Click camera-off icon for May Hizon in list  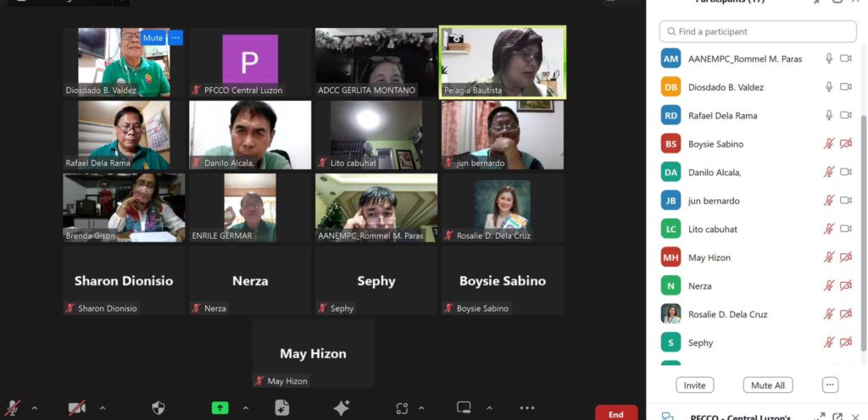[x=846, y=257]
